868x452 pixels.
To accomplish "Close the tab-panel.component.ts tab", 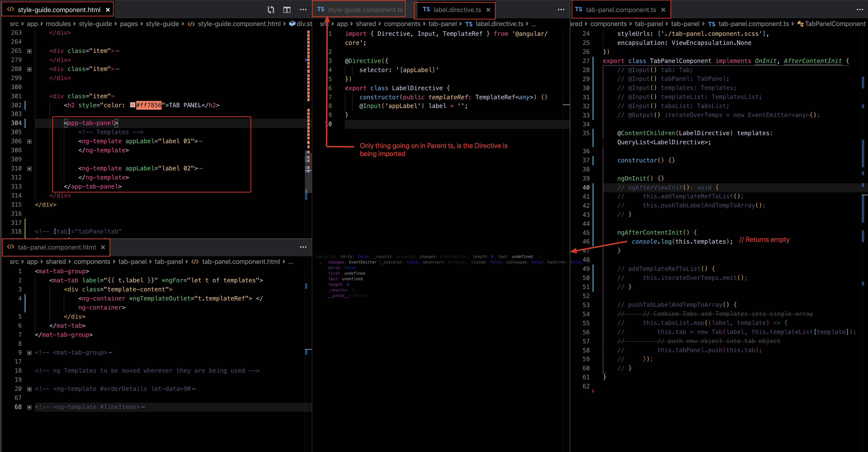I will point(663,10).
